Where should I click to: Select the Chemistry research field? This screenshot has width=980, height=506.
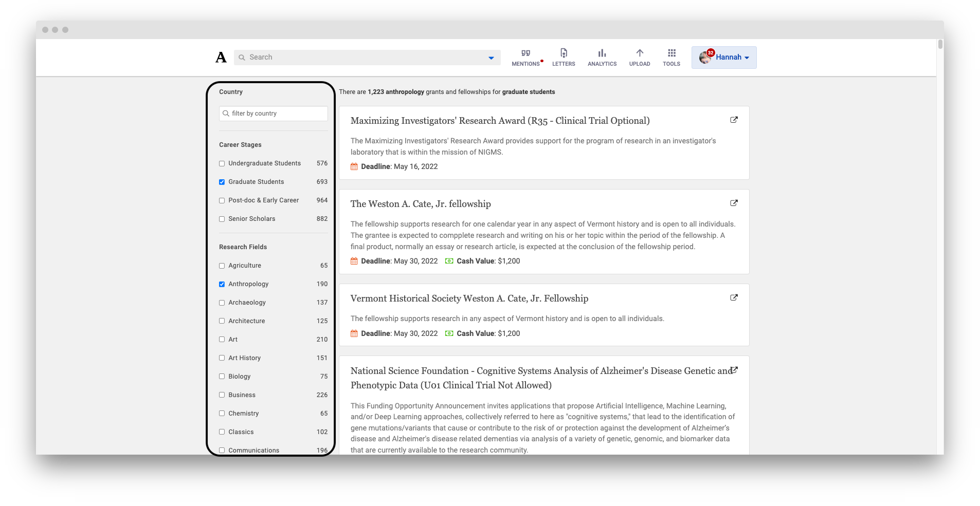pos(222,414)
